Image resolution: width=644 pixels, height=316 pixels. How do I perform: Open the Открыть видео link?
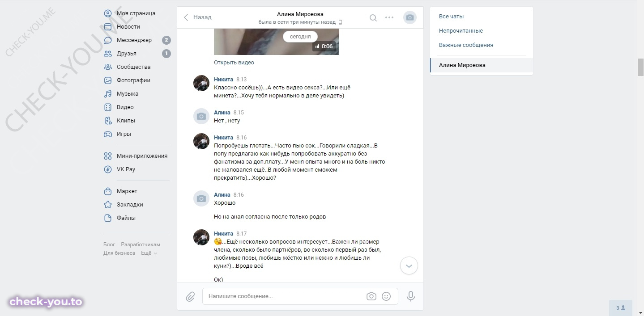pyautogui.click(x=234, y=63)
